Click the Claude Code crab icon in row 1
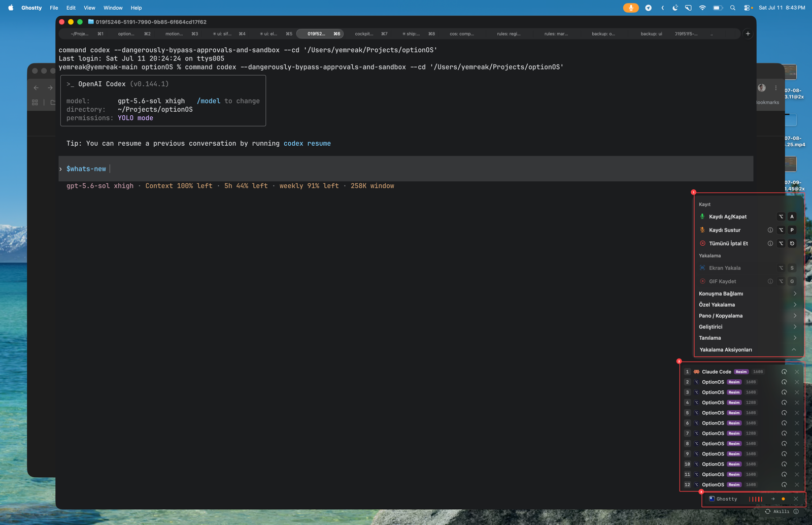The width and height of the screenshot is (812, 525). [696, 372]
